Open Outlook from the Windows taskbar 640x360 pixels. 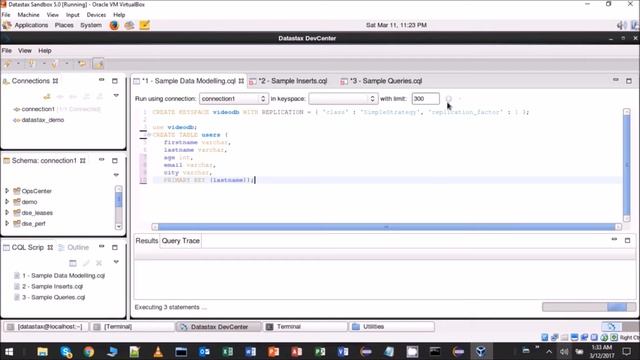coord(204,351)
